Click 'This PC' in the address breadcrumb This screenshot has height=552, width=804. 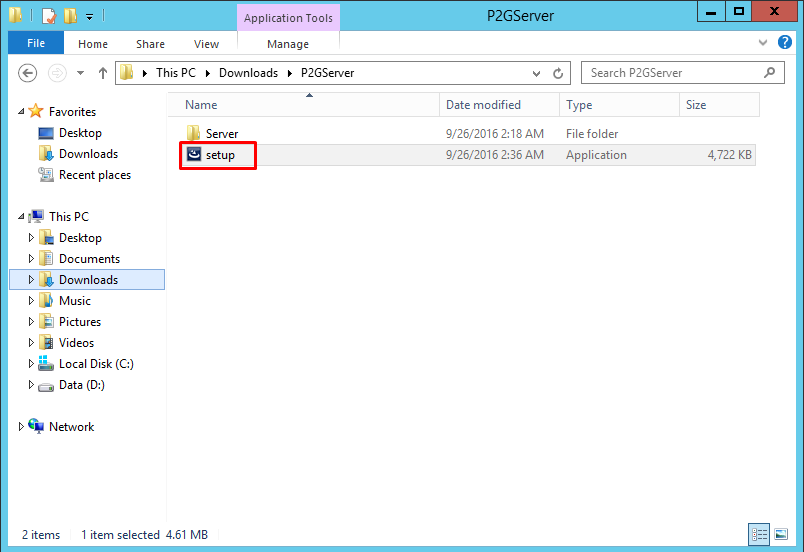[x=176, y=73]
